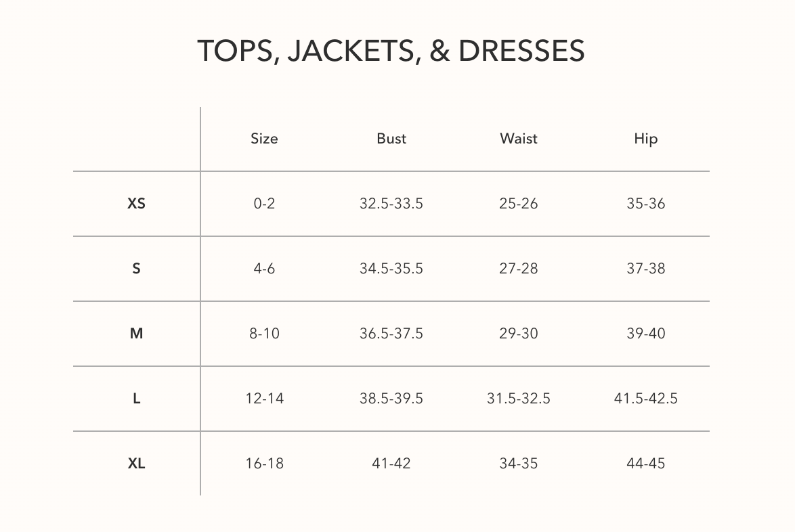
Task: Click the Waist column header
Action: [x=519, y=139]
